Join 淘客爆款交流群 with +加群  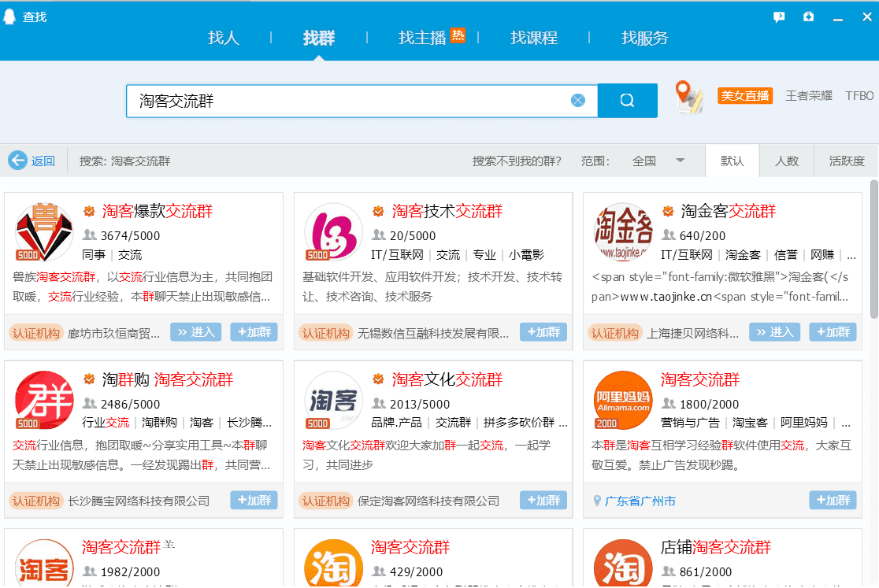[254, 332]
